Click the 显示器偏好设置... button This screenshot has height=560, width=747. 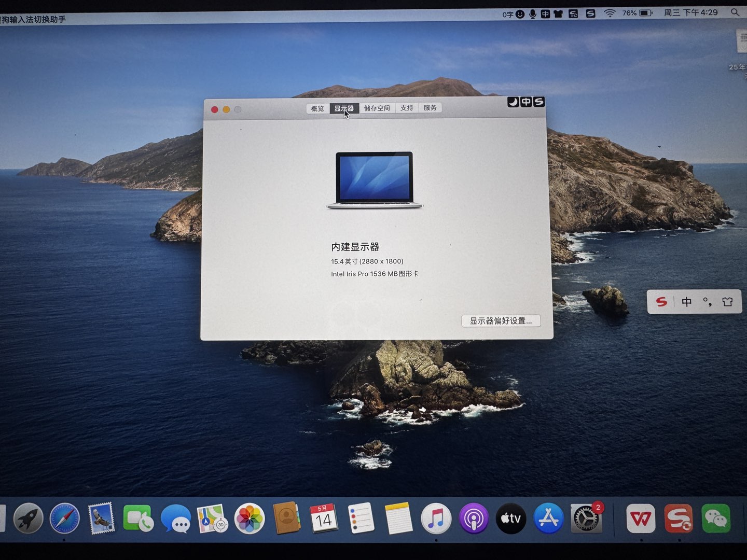click(x=501, y=321)
